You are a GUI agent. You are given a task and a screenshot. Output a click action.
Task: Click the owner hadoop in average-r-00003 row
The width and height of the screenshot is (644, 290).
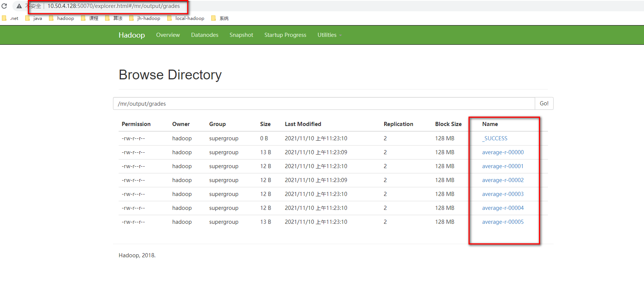point(182,194)
